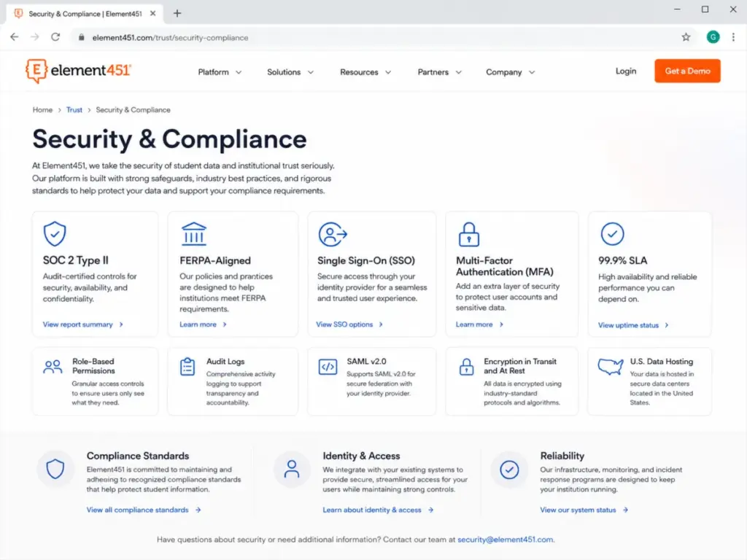Close the Security & Compliance browser tab
The height and width of the screenshot is (560, 747).
tap(153, 13)
